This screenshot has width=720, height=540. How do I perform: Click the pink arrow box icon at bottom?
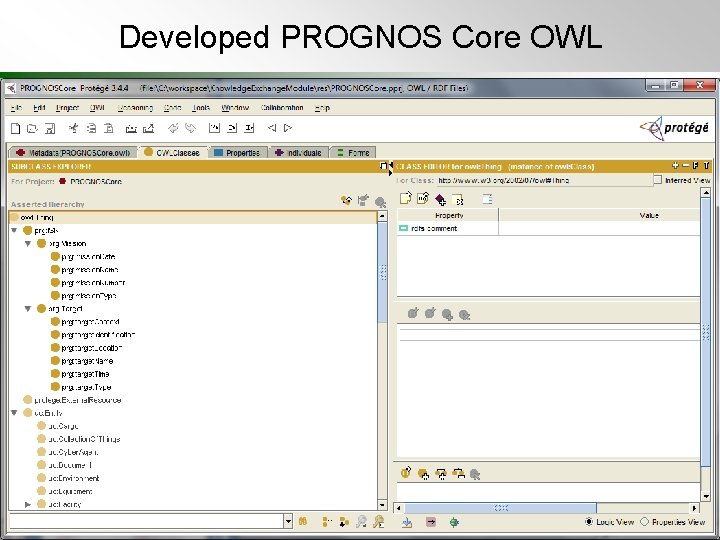coord(431,522)
